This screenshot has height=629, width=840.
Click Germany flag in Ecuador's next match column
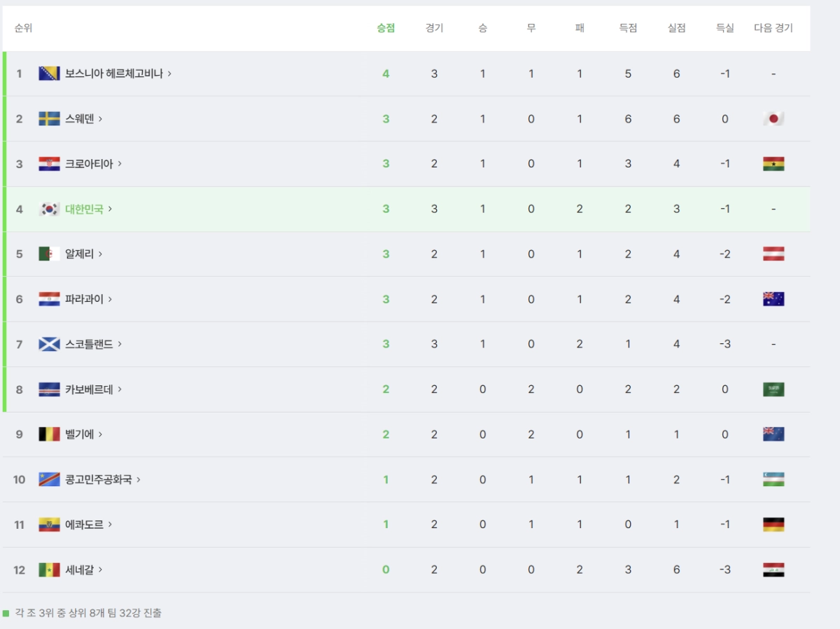coord(773,524)
